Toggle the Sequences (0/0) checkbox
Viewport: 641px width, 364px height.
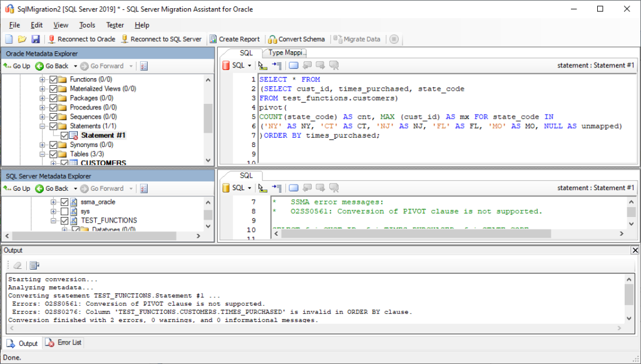pyautogui.click(x=53, y=117)
